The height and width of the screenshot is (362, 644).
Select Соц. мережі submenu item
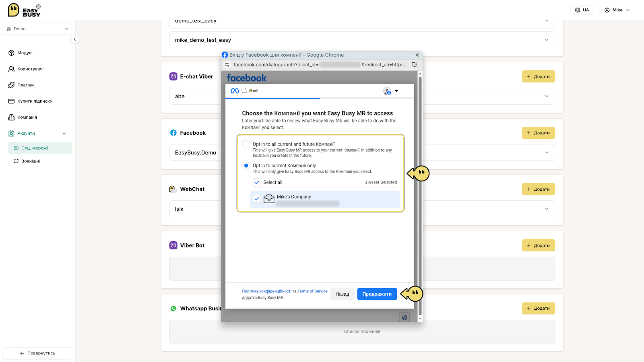pos(40,148)
